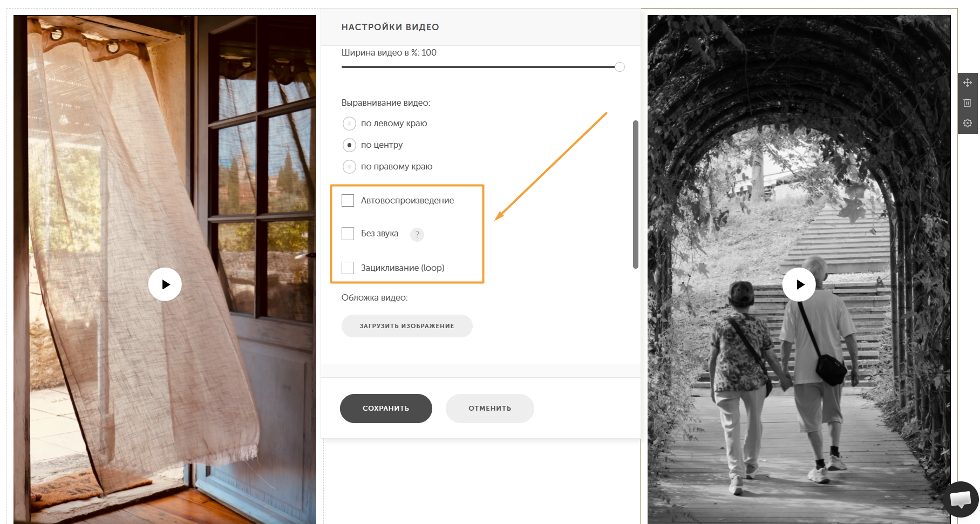Click the Ширина видео в %: 100 label
This screenshot has width=980, height=524.
tap(389, 52)
